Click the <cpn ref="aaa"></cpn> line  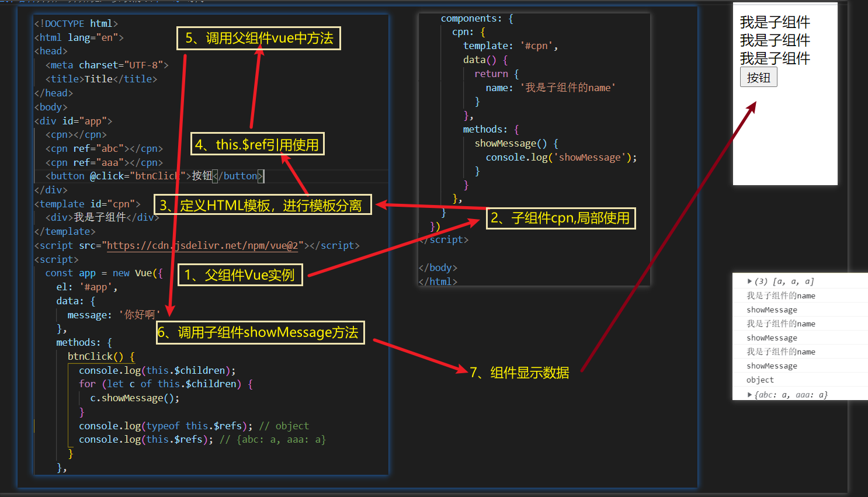(x=104, y=162)
